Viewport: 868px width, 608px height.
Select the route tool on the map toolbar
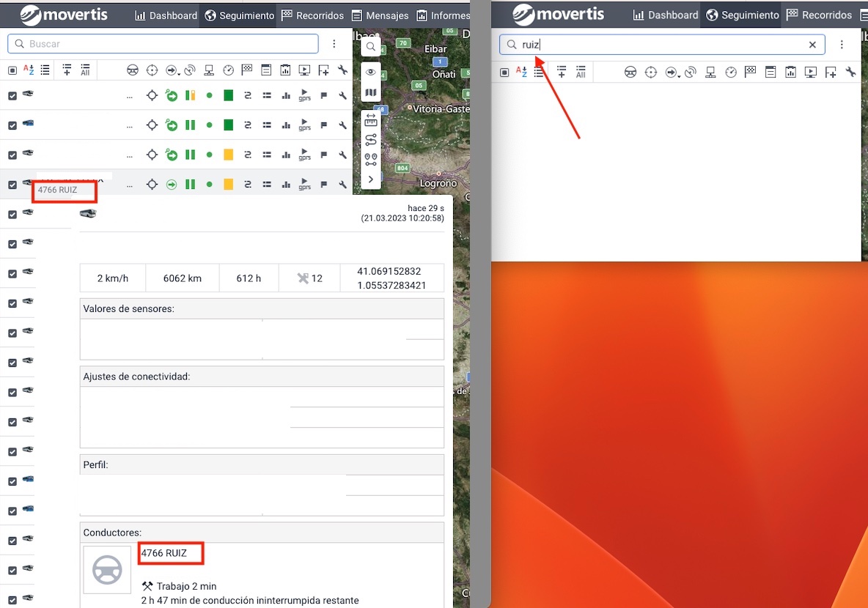coord(371,139)
